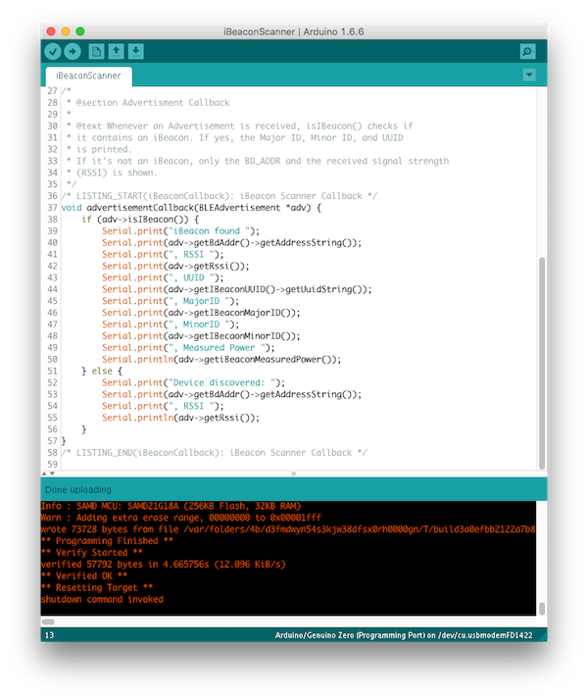
Task: Click the getIBeaconMajorID print line
Action: tap(201, 313)
